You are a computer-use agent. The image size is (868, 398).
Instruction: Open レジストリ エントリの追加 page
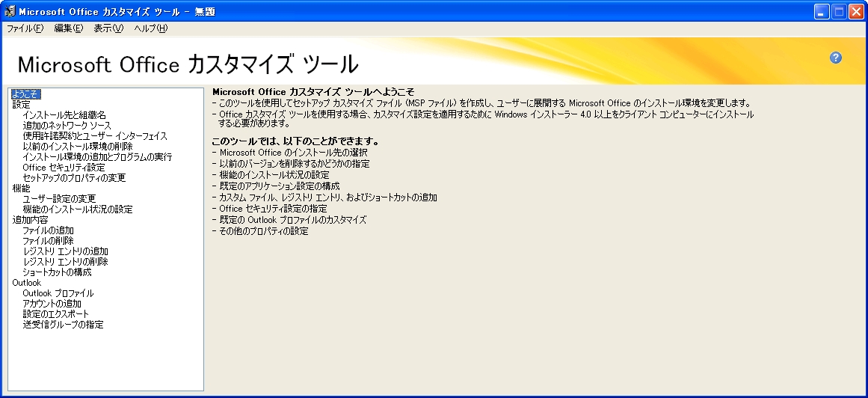click(65, 251)
